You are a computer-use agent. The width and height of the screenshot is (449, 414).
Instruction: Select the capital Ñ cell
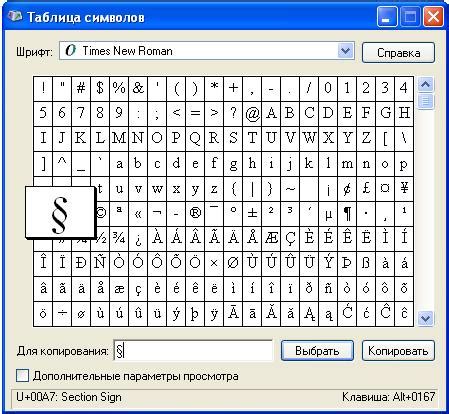[100, 264]
